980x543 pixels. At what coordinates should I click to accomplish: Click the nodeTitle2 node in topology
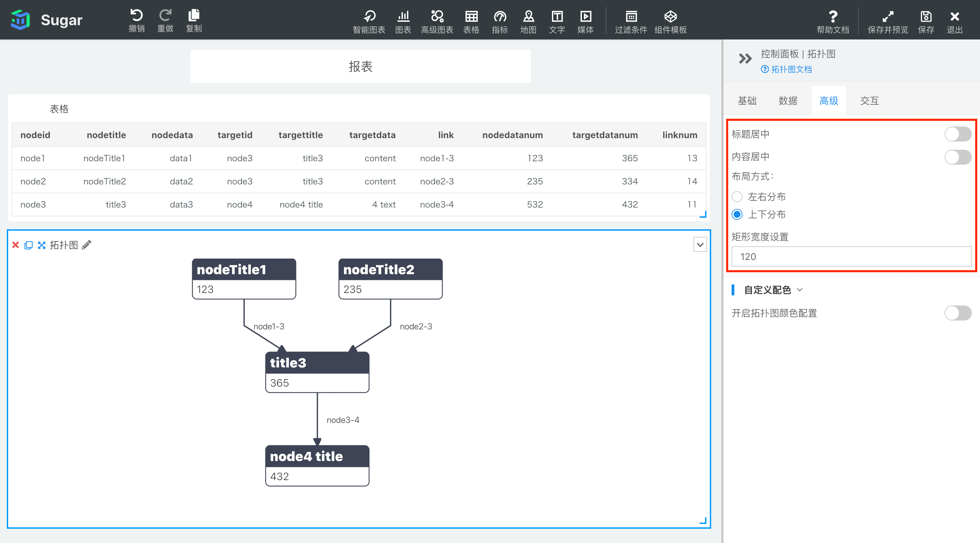[390, 279]
